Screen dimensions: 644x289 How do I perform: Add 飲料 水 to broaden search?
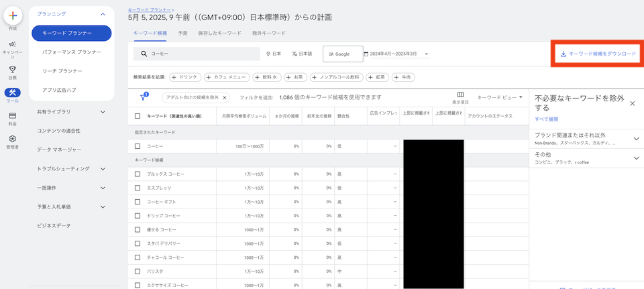click(268, 76)
